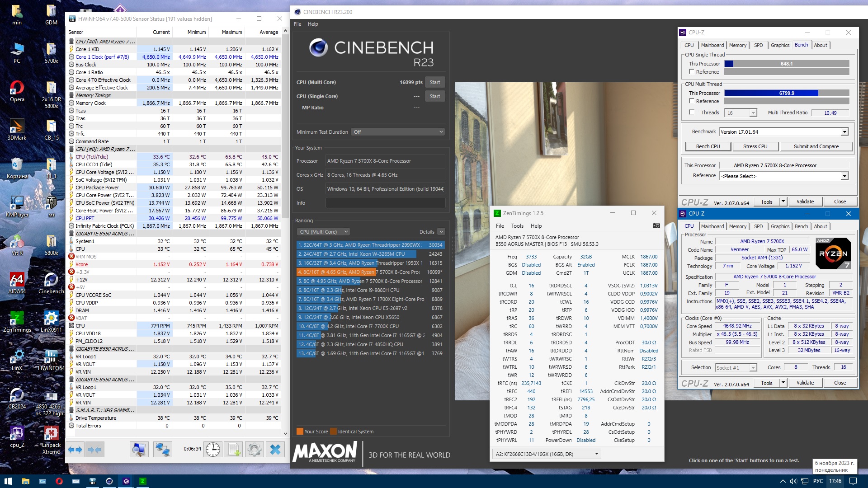The height and width of the screenshot is (488, 868).
Task: Switch to Mainboard tab in lower CPU-Z
Action: 712,226
